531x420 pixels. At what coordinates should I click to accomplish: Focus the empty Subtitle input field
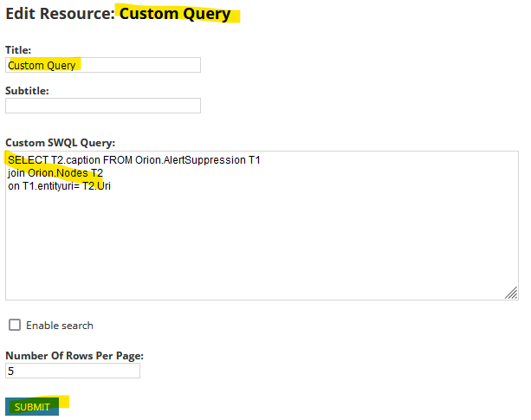(x=103, y=106)
